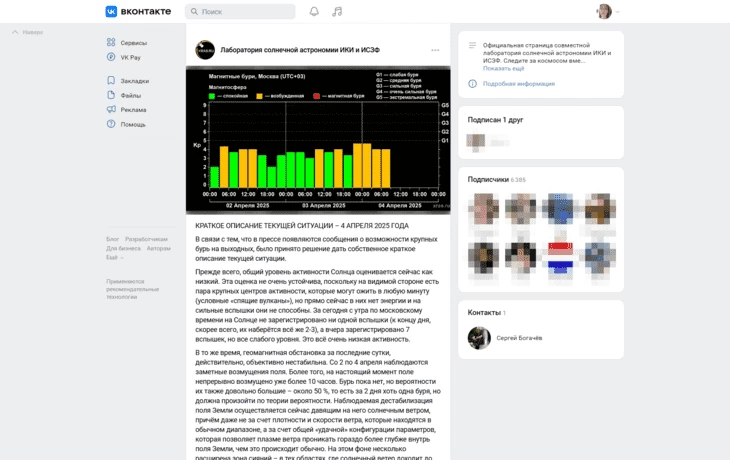
Task: Open Лаборатория солнечной астрономии ИКИ и ИСЗФ title
Action: click(x=300, y=50)
